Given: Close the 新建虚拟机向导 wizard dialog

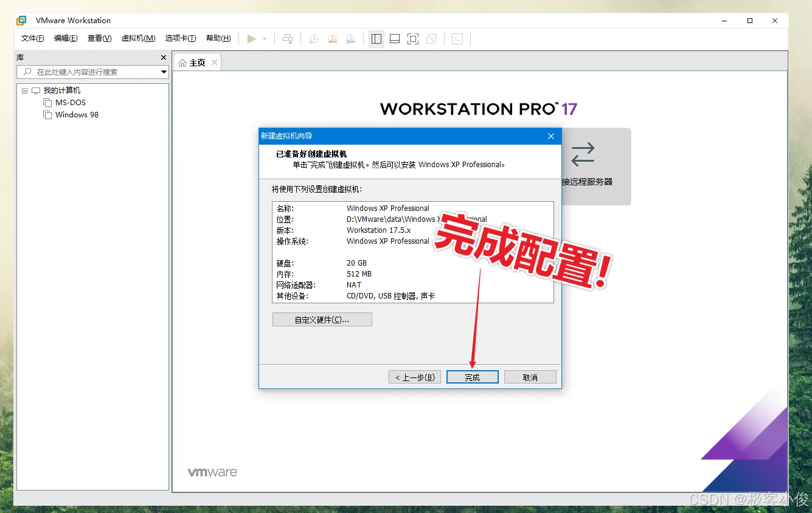Looking at the screenshot, I should coord(551,136).
